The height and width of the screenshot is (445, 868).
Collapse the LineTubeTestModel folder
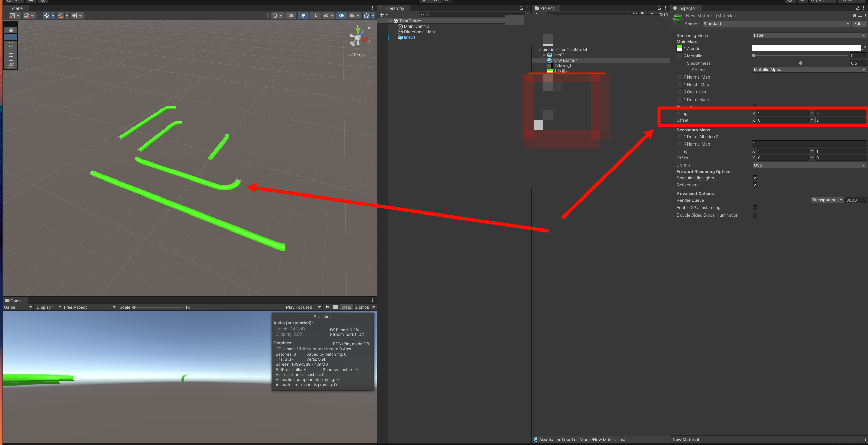coord(540,50)
